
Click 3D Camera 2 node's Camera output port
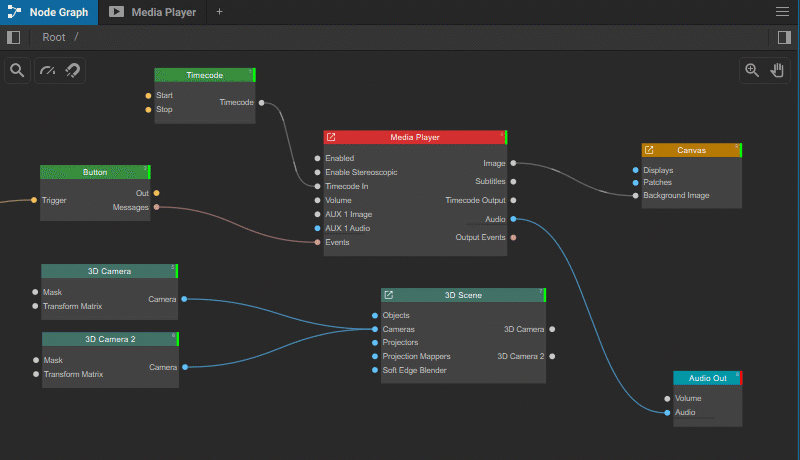click(185, 367)
